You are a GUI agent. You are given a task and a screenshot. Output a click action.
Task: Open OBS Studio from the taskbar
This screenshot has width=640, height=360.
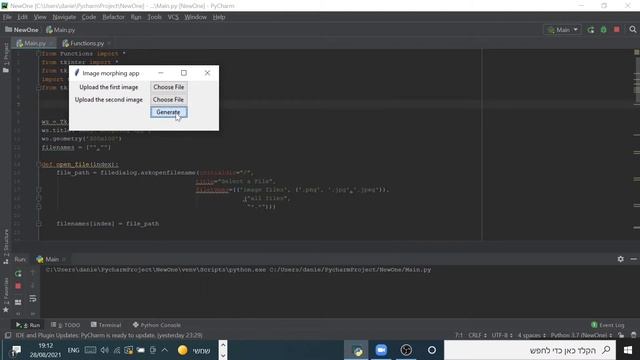point(406,350)
